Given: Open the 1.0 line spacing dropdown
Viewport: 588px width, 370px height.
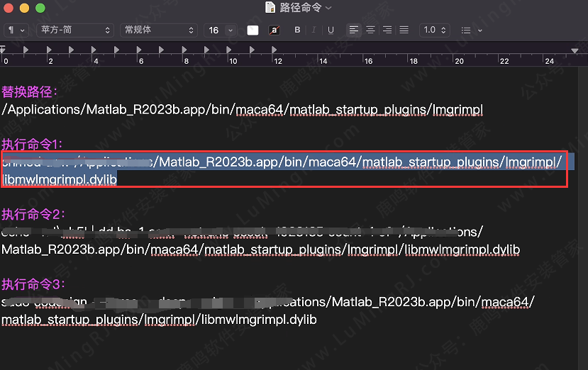Looking at the screenshot, I should pos(434,30).
